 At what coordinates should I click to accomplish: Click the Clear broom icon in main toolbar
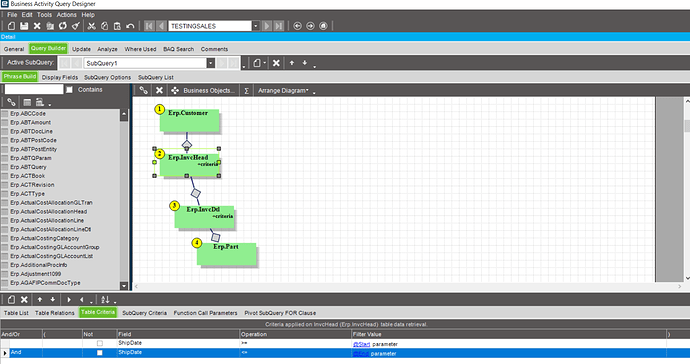point(76,26)
